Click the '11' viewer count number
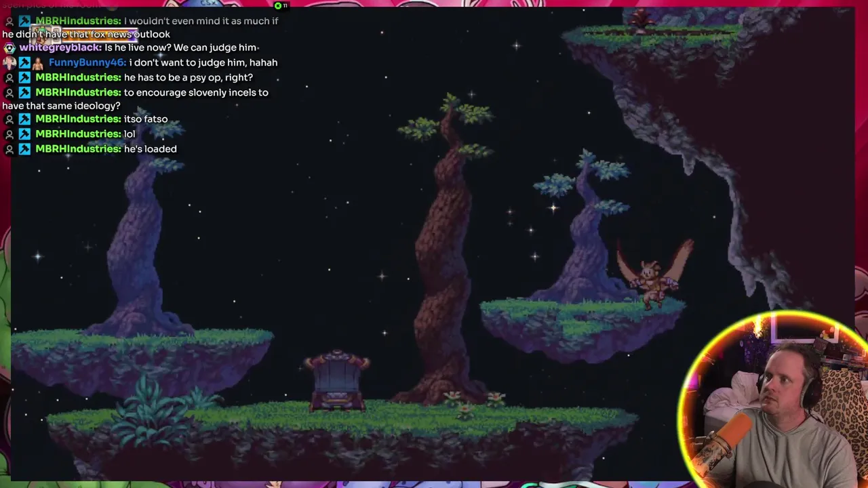This screenshot has height=488, width=868. [285, 6]
